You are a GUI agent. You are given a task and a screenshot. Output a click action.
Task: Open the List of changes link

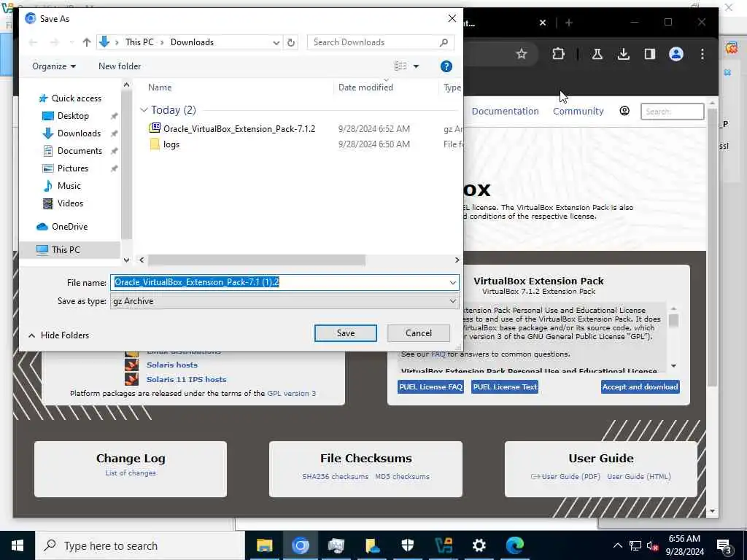131,472
